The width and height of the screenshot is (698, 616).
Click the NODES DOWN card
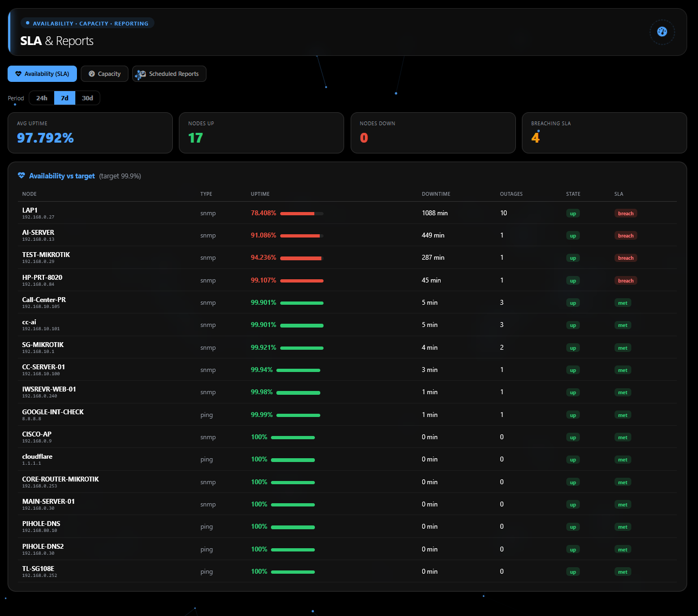pyautogui.click(x=433, y=133)
